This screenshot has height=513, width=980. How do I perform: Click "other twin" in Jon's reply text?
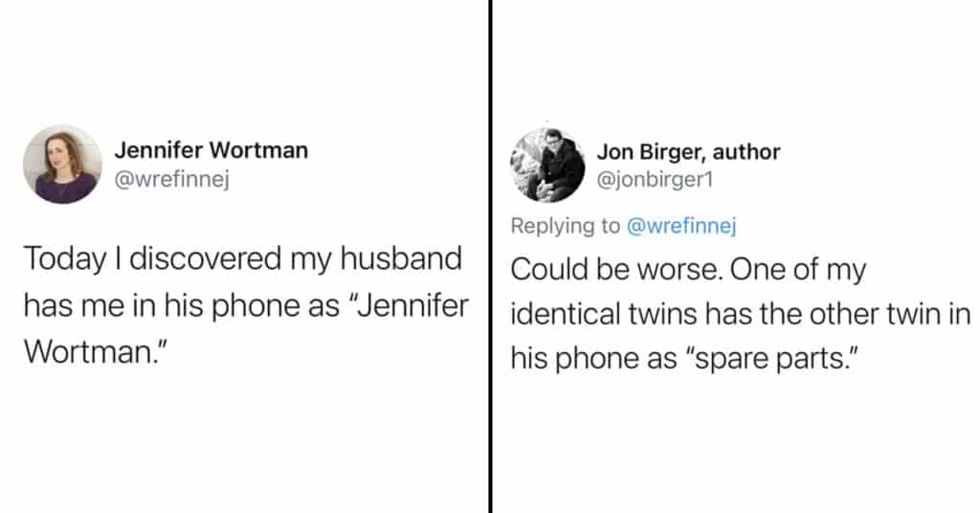pyautogui.click(x=877, y=314)
